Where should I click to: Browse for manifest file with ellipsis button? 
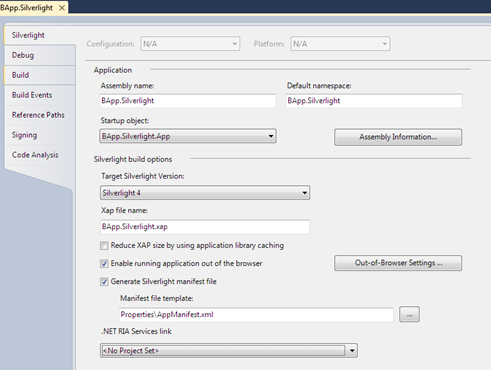[409, 315]
